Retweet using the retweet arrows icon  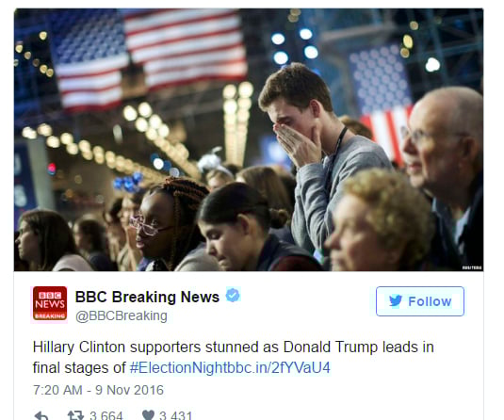75,415
